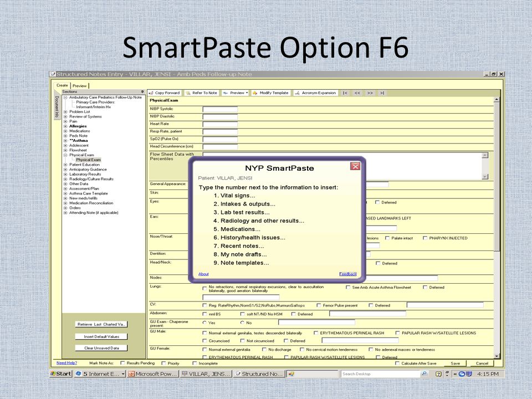Check the Incomplete checkbox
The image size is (532, 399).
[x=195, y=363]
